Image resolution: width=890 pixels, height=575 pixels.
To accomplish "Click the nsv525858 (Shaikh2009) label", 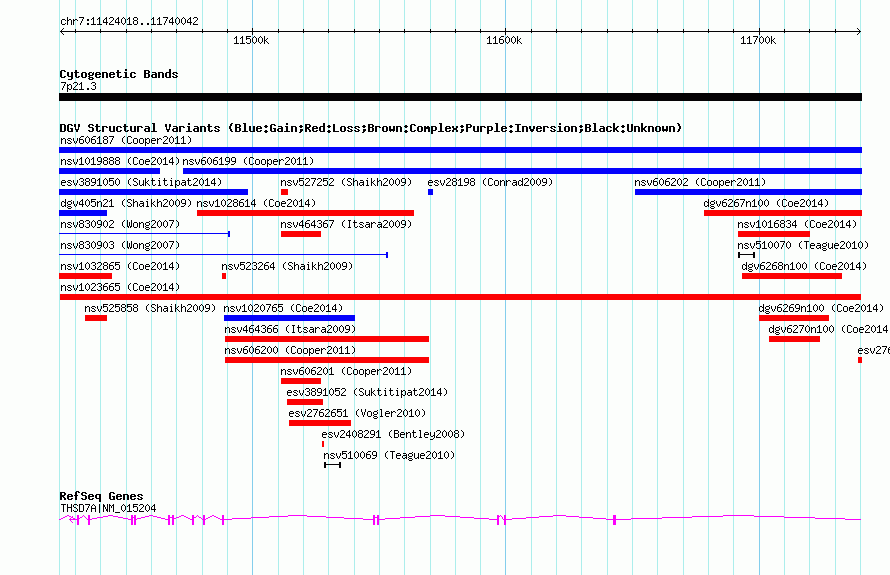I will (x=150, y=308).
